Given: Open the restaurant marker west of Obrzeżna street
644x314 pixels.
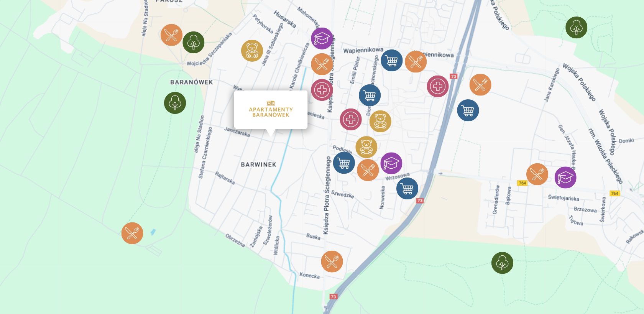Looking at the screenshot, I should (132, 233).
